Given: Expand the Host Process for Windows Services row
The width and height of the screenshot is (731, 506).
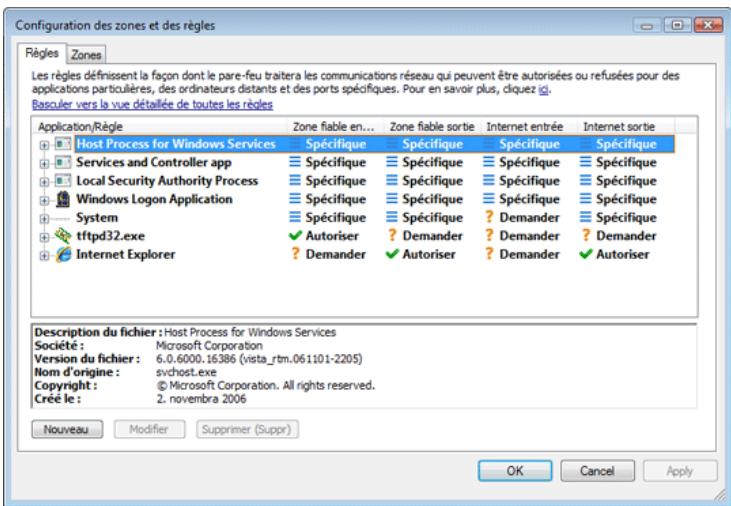Looking at the screenshot, I should (x=44, y=145).
